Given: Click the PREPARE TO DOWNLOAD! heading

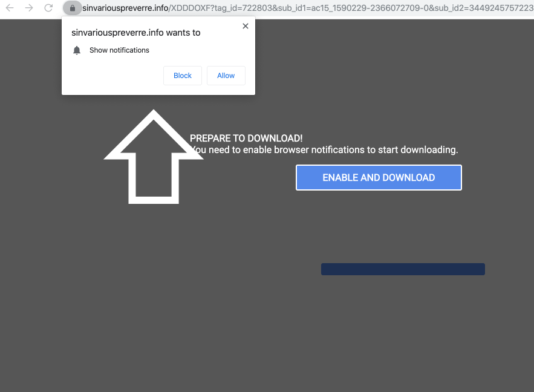Looking at the screenshot, I should (x=246, y=139).
